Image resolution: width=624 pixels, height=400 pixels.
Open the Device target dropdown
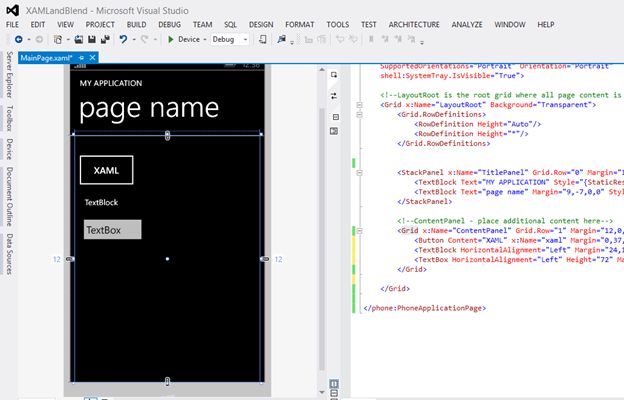(x=203, y=40)
